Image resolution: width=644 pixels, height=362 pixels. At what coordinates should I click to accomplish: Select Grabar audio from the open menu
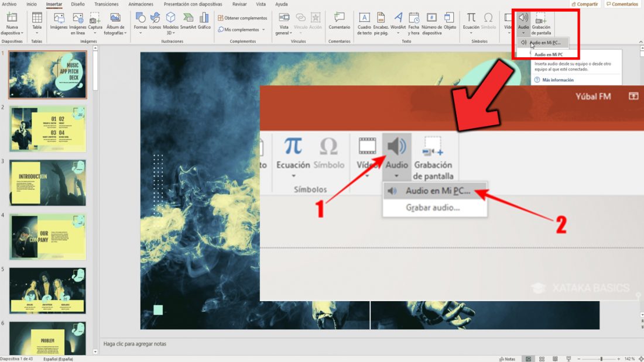(434, 208)
